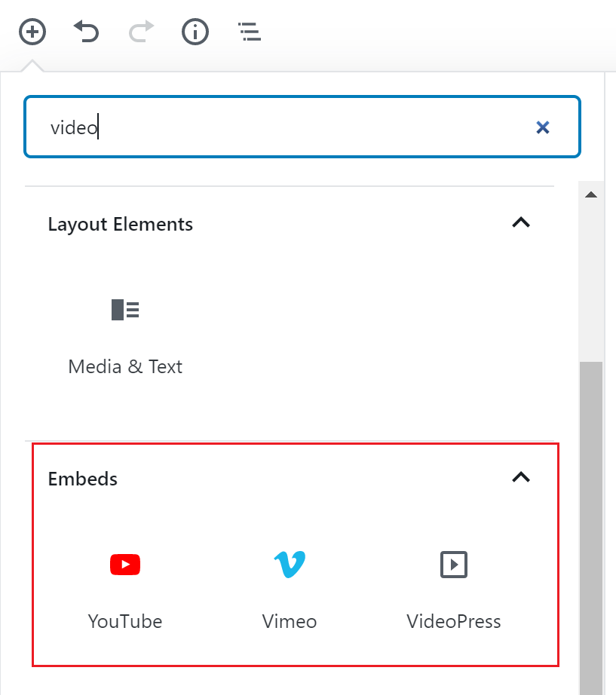
Task: Click the Media & Text label
Action: coord(125,366)
